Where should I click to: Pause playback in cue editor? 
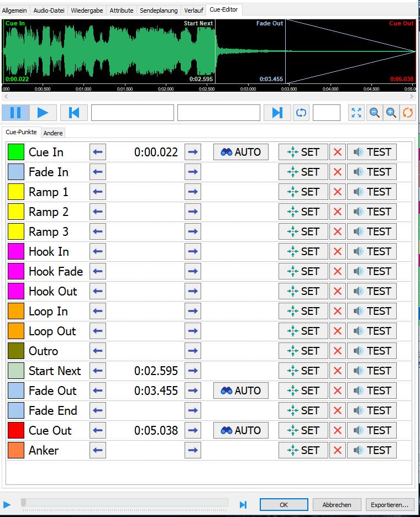pos(15,113)
